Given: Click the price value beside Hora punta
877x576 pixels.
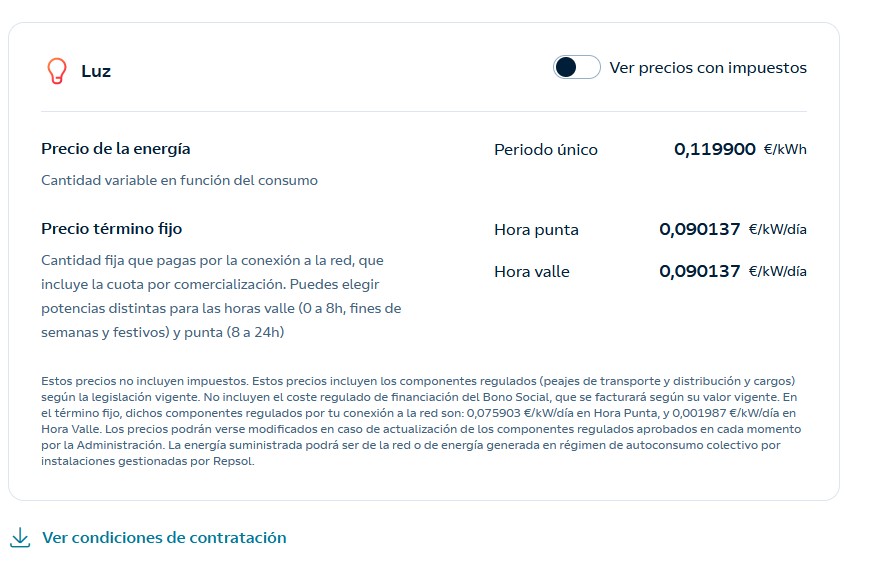Looking at the screenshot, I should click(x=700, y=229).
